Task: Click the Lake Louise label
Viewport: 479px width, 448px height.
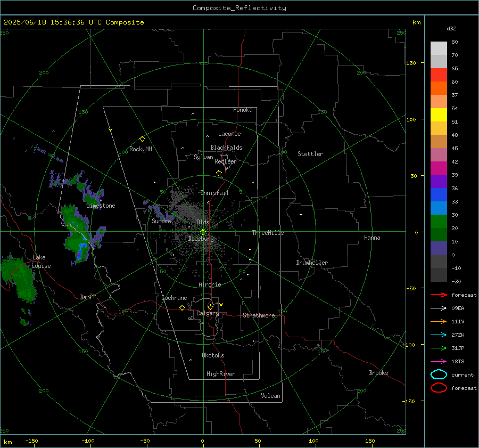Action: tap(41, 262)
